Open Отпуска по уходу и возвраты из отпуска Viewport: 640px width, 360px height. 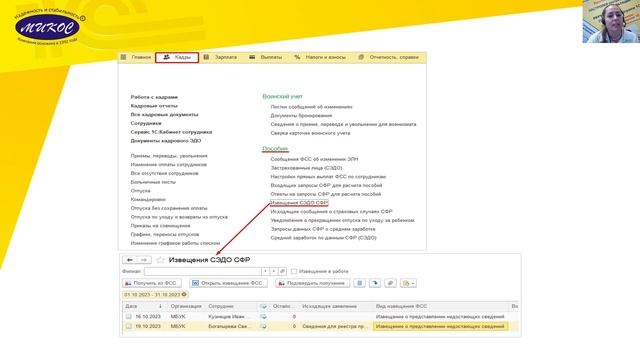[179, 217]
